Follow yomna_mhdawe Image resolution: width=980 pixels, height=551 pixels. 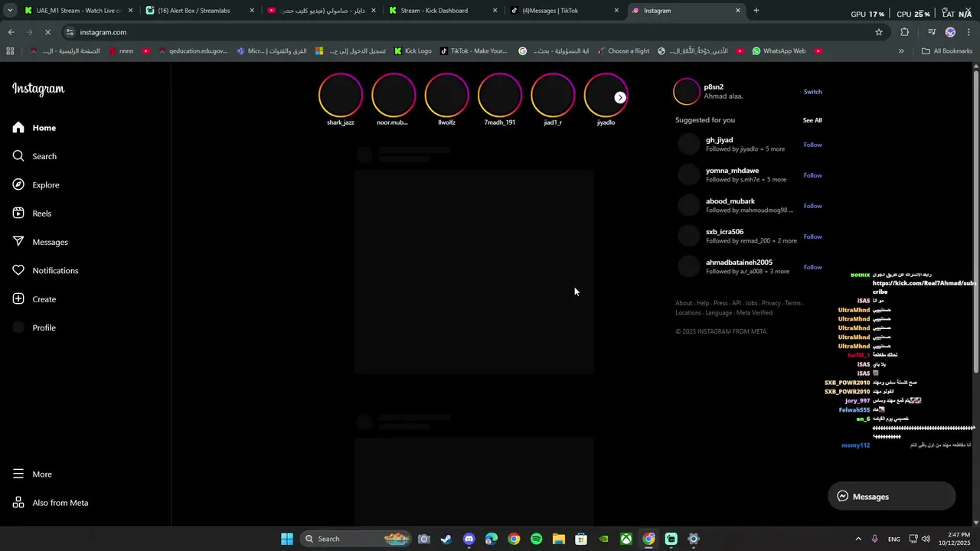click(812, 175)
